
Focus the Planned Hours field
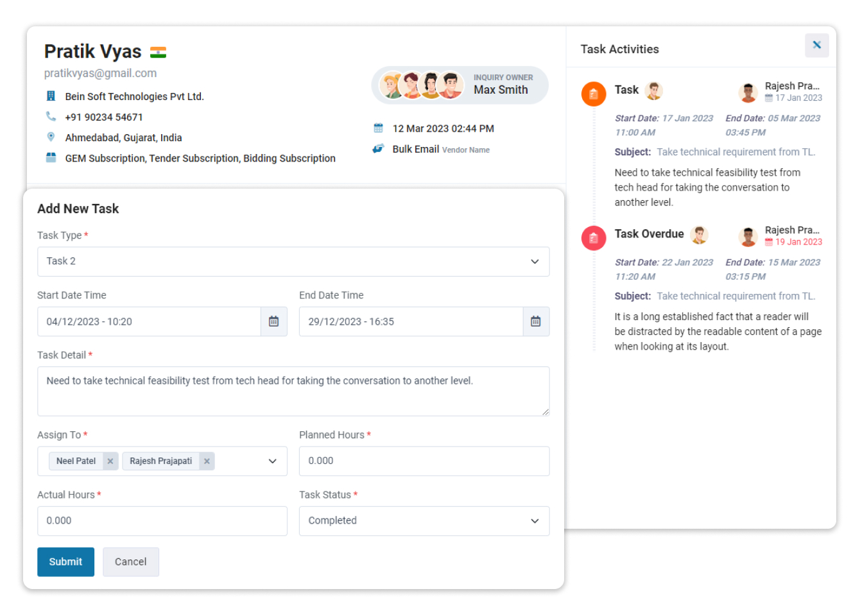point(424,461)
